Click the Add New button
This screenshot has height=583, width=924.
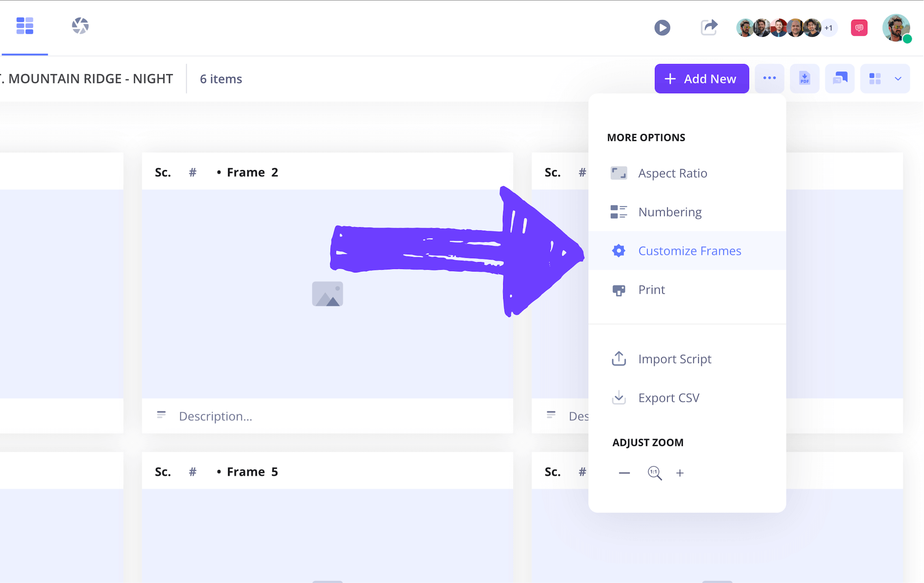pyautogui.click(x=701, y=79)
